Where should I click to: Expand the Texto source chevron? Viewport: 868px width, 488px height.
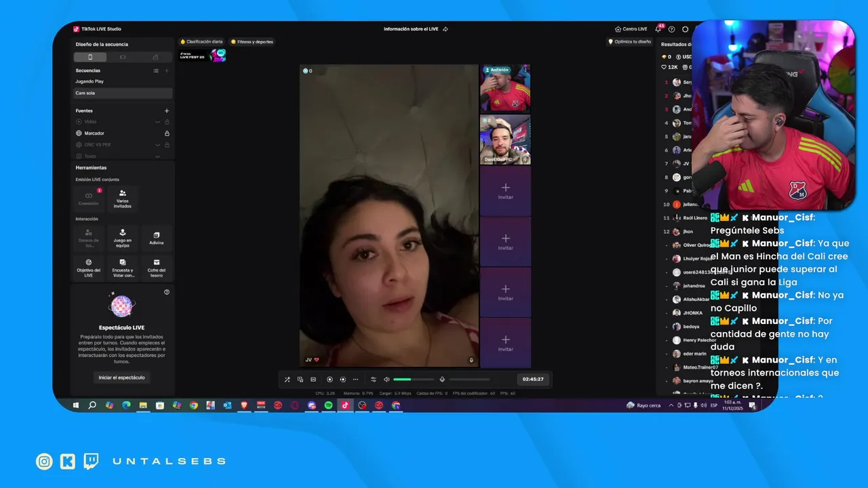pos(157,157)
